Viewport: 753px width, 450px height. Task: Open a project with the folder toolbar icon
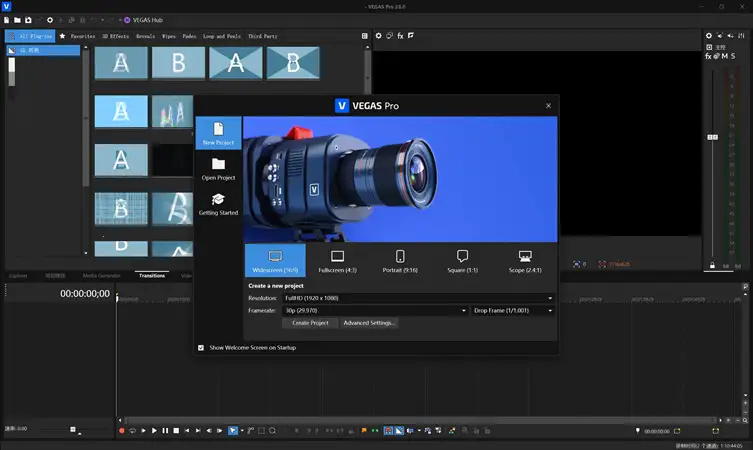tap(17, 20)
